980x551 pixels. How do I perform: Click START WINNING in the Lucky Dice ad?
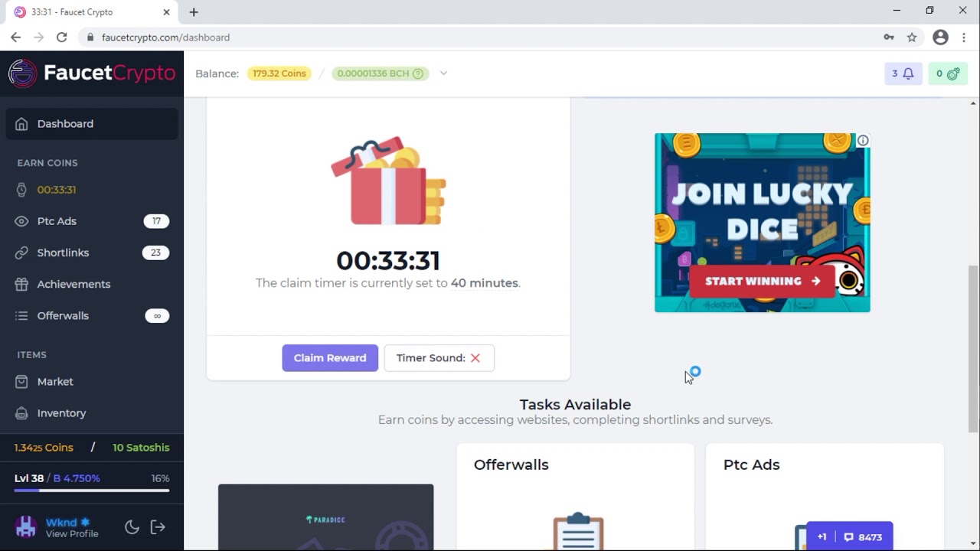[x=762, y=281]
